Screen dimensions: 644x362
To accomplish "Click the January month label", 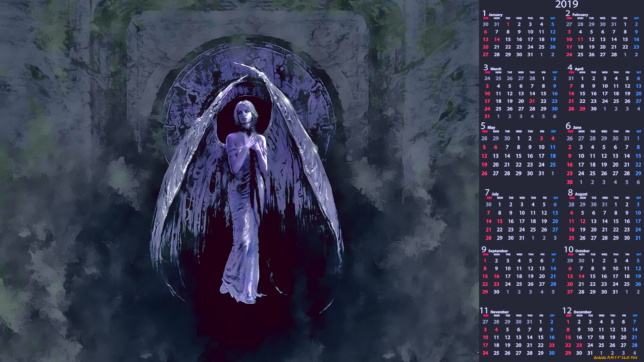I will coord(495,15).
